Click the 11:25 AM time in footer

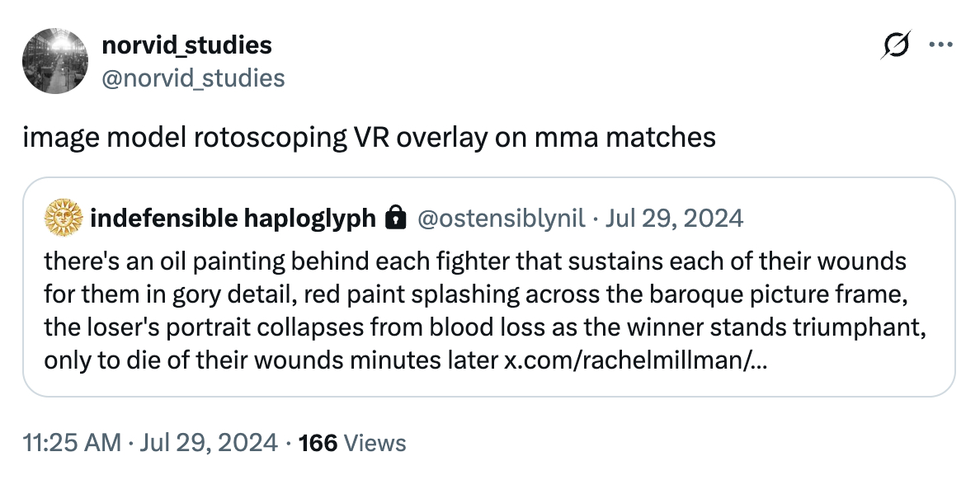tap(71, 443)
